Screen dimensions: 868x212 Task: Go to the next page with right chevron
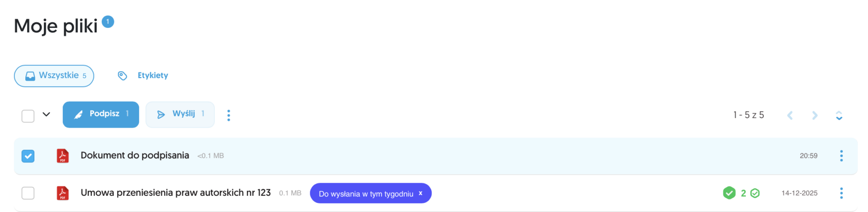coord(815,115)
